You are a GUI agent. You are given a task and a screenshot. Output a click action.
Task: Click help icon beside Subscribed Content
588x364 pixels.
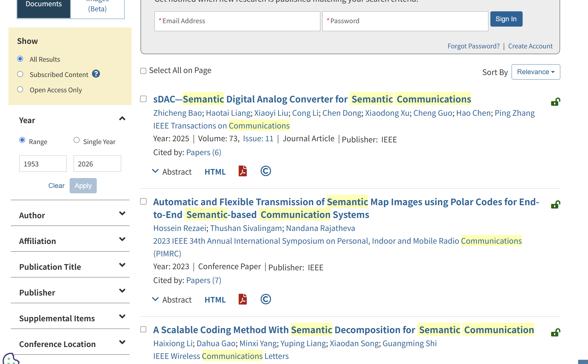point(96,74)
